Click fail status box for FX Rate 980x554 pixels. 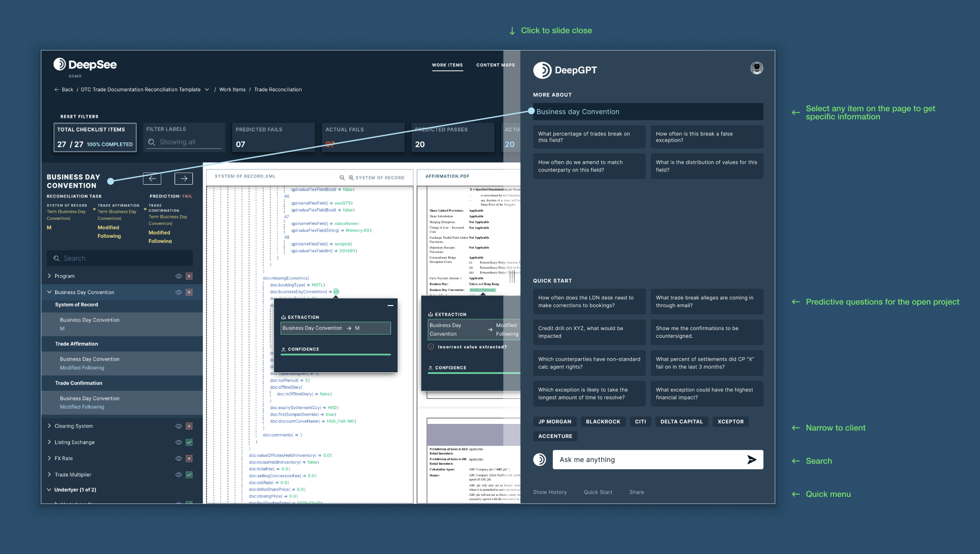pos(189,459)
